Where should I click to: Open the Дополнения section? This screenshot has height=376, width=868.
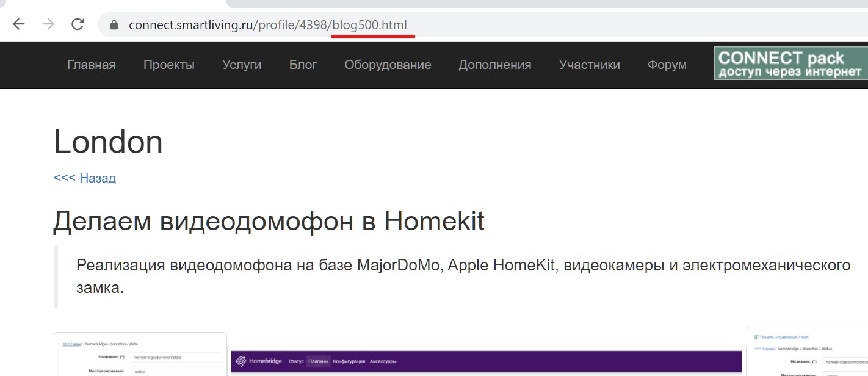pyautogui.click(x=495, y=65)
